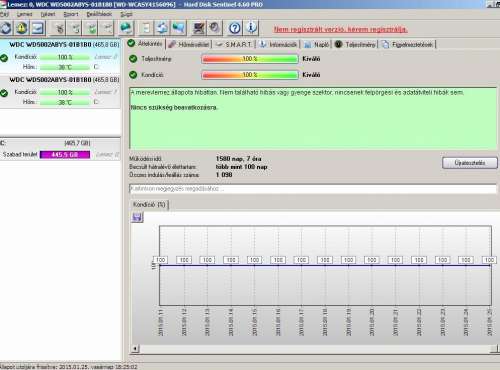This screenshot has width=500, height=370.
Task: Click the status check icon of first WDC disk
Action: (x=4, y=58)
